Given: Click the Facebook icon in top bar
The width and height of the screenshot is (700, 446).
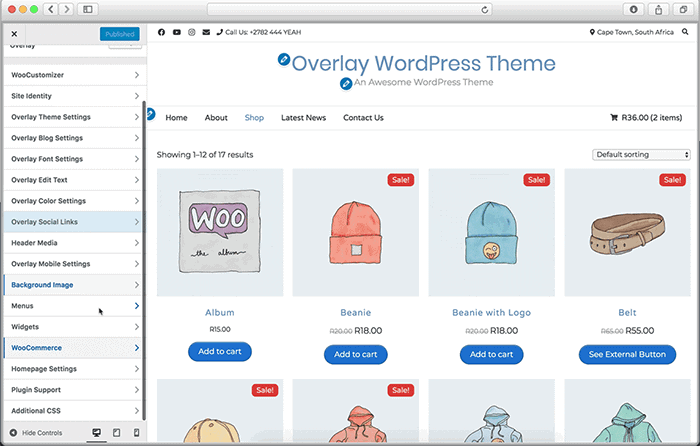Looking at the screenshot, I should 162,32.
